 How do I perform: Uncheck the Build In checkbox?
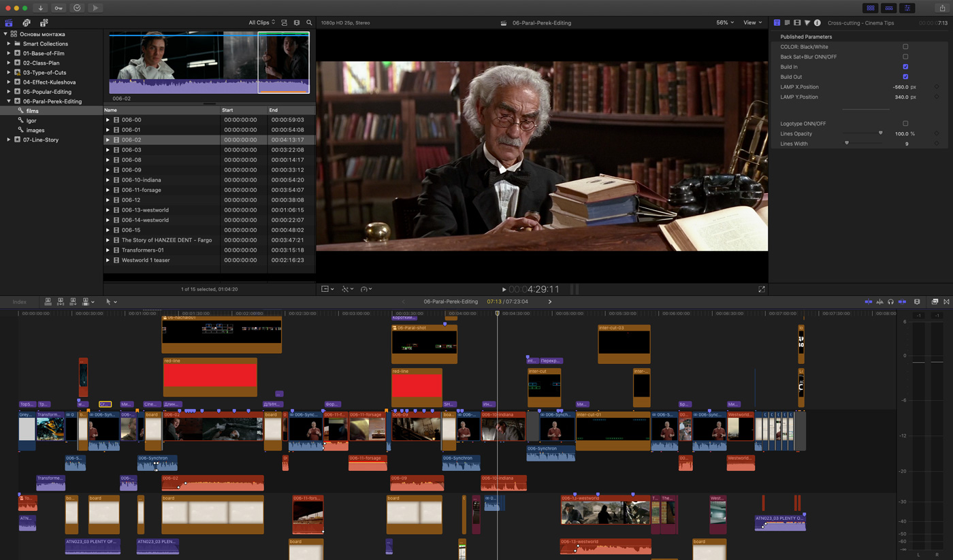click(905, 67)
